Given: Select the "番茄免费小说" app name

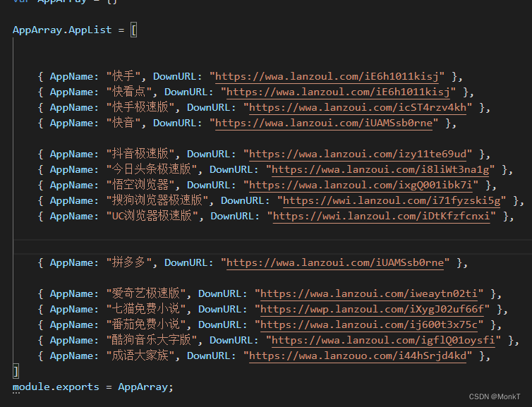Looking at the screenshot, I should pos(146,324).
